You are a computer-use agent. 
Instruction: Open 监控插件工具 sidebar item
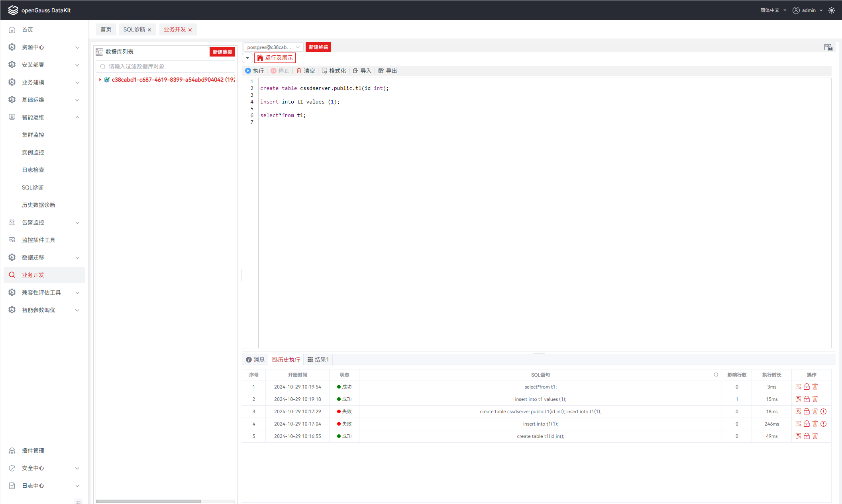pos(44,240)
